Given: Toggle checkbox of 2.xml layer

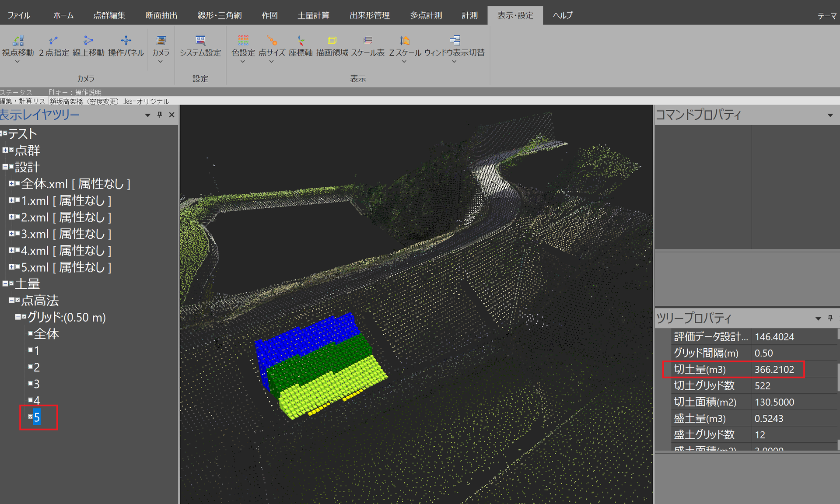Looking at the screenshot, I should (x=18, y=217).
